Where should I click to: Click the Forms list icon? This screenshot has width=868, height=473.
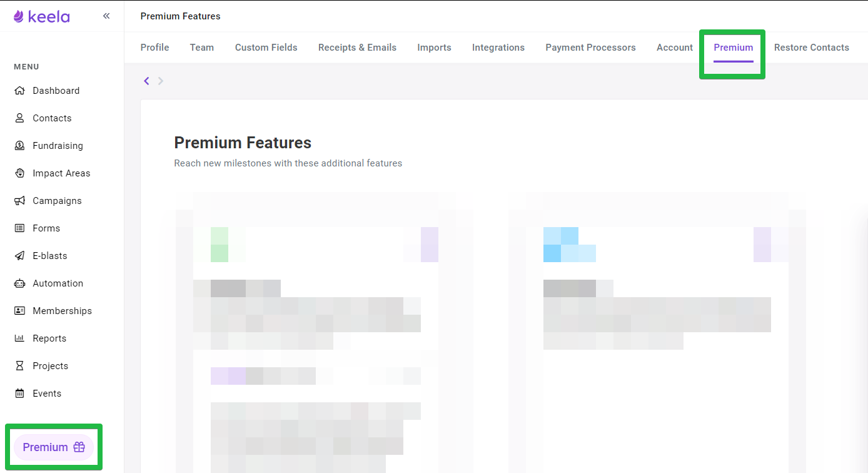point(19,228)
